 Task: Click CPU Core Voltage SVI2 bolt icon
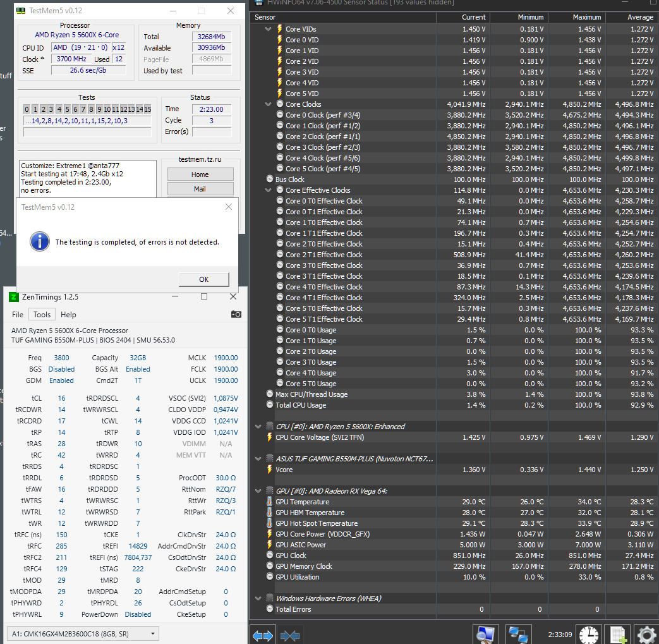(x=269, y=437)
